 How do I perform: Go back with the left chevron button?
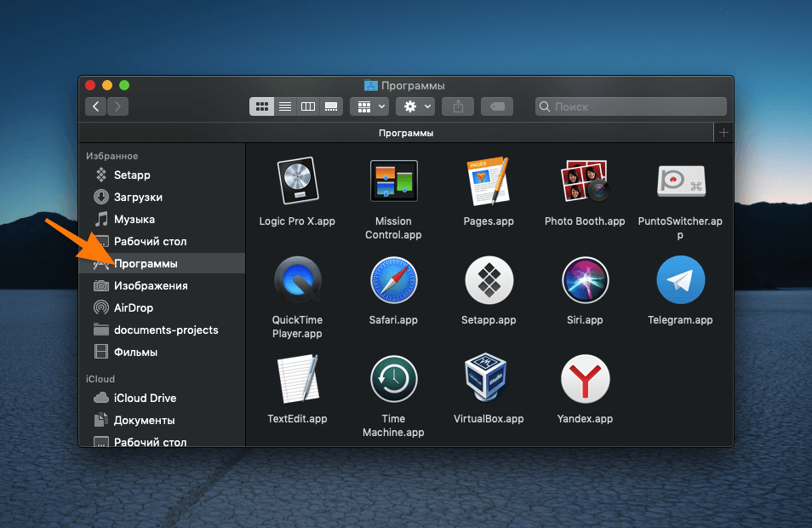click(x=96, y=106)
